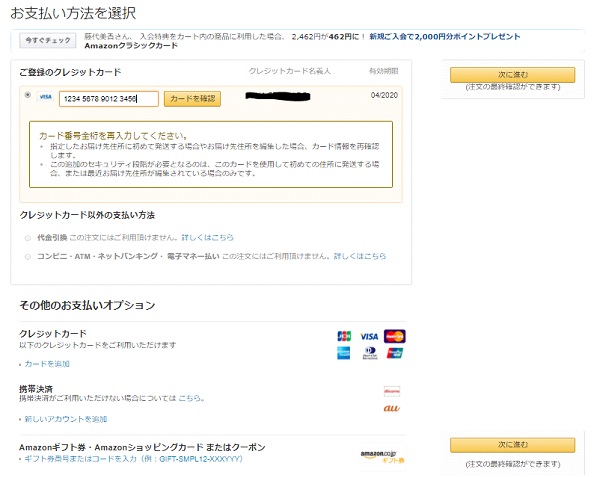Click the 有効期限 column label
Screen dimensions: 595x477
point(384,71)
